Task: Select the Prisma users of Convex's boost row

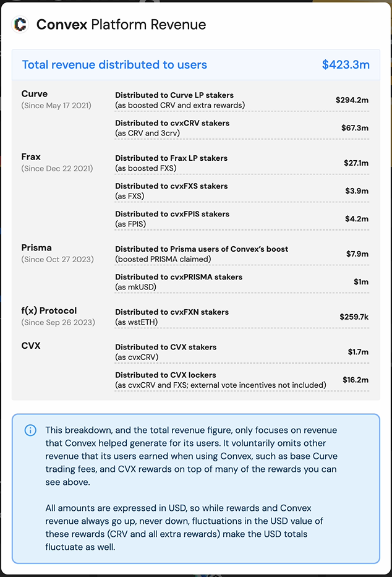Action: 242,254
